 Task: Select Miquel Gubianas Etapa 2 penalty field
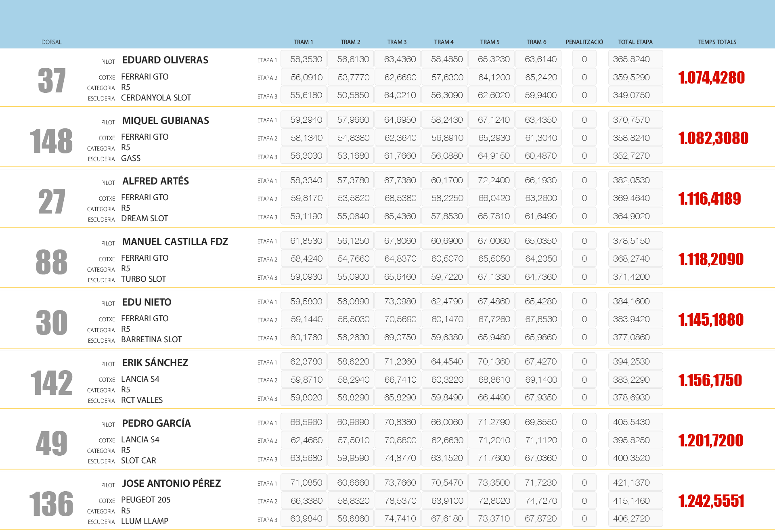click(584, 138)
